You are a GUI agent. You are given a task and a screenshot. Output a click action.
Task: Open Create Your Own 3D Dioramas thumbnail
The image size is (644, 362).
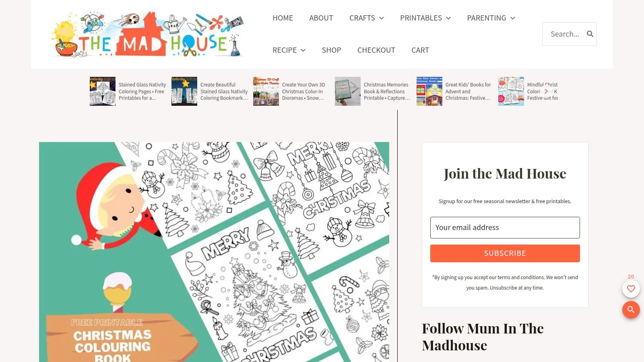[x=266, y=91]
